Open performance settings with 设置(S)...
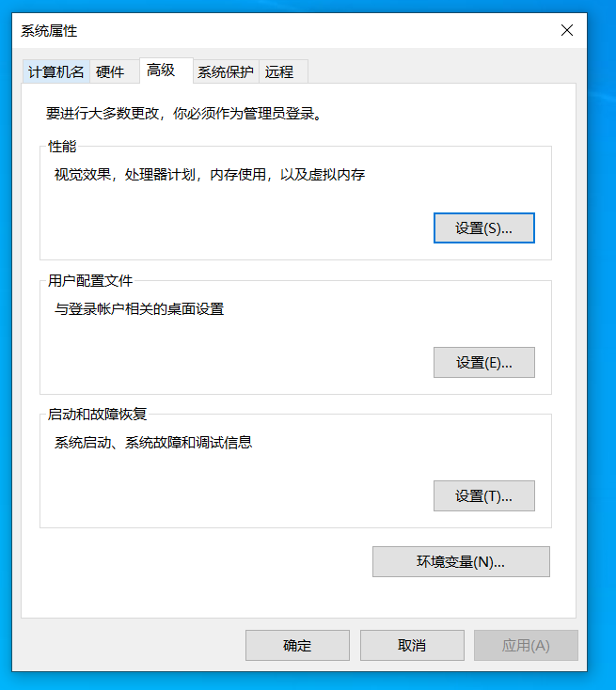The image size is (616, 690). (484, 227)
